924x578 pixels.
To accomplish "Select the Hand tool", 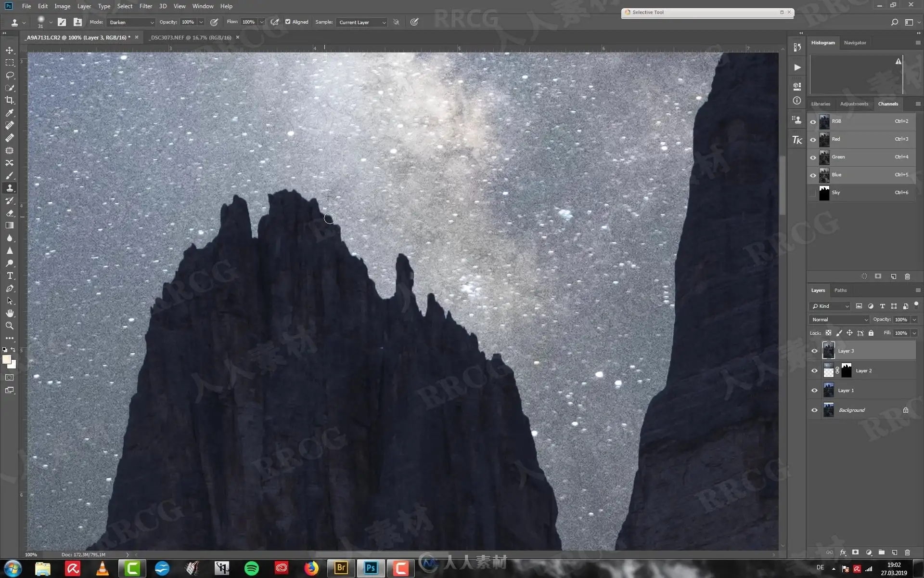I will tap(10, 313).
